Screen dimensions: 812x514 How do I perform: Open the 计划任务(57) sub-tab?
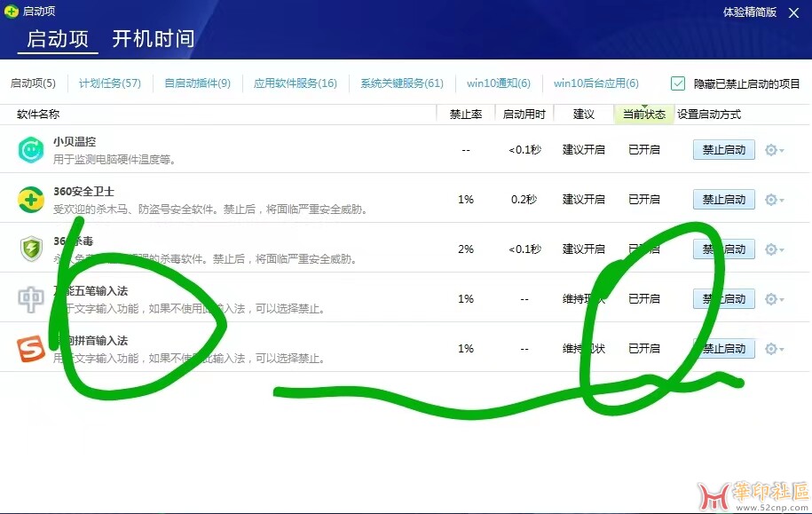110,83
